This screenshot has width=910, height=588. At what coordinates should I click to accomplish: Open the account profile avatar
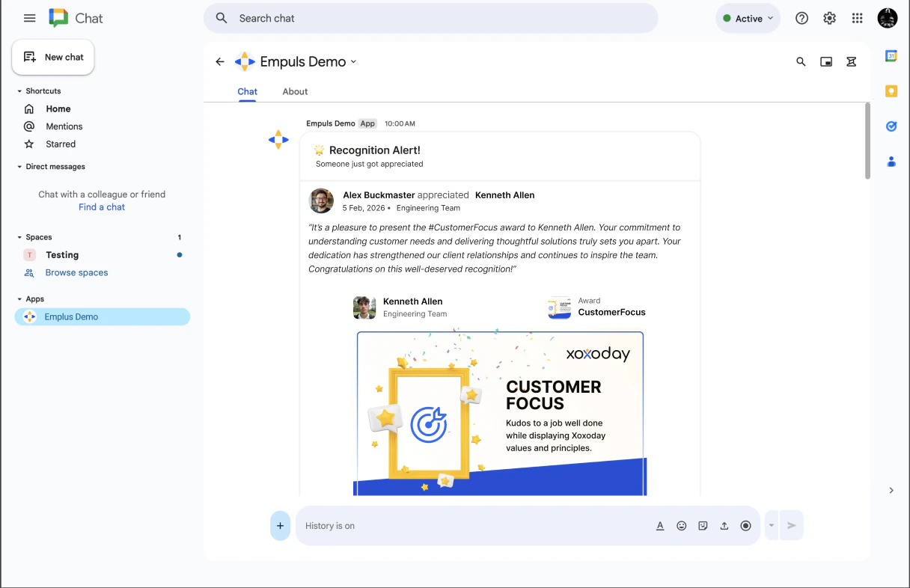[x=888, y=18]
